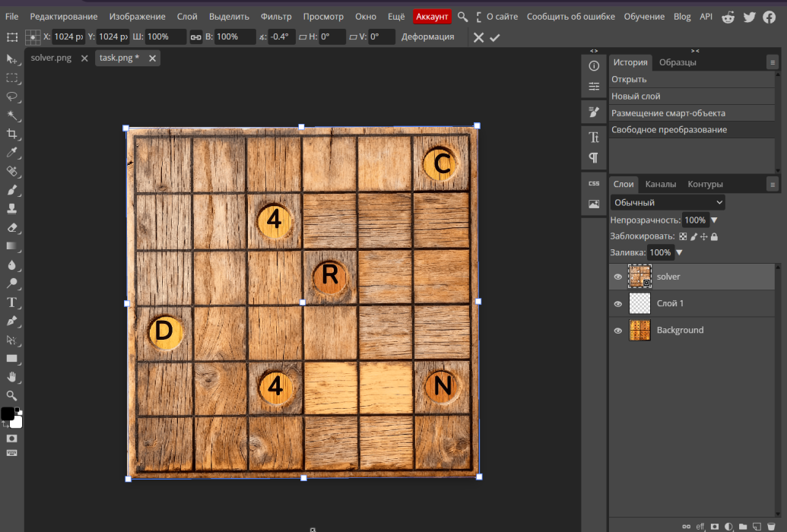Hide the Слой 1 layer
Image resolution: width=787 pixels, height=532 pixels.
[x=618, y=304]
